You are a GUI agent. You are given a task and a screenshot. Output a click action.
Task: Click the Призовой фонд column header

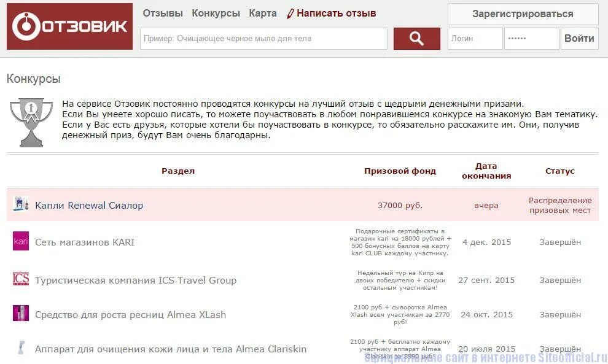pos(400,171)
